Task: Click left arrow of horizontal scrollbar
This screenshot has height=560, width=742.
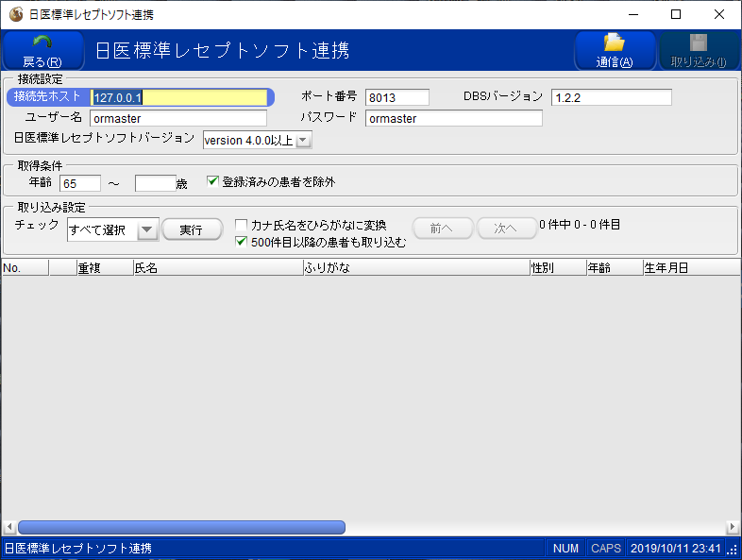Action: click(8, 527)
